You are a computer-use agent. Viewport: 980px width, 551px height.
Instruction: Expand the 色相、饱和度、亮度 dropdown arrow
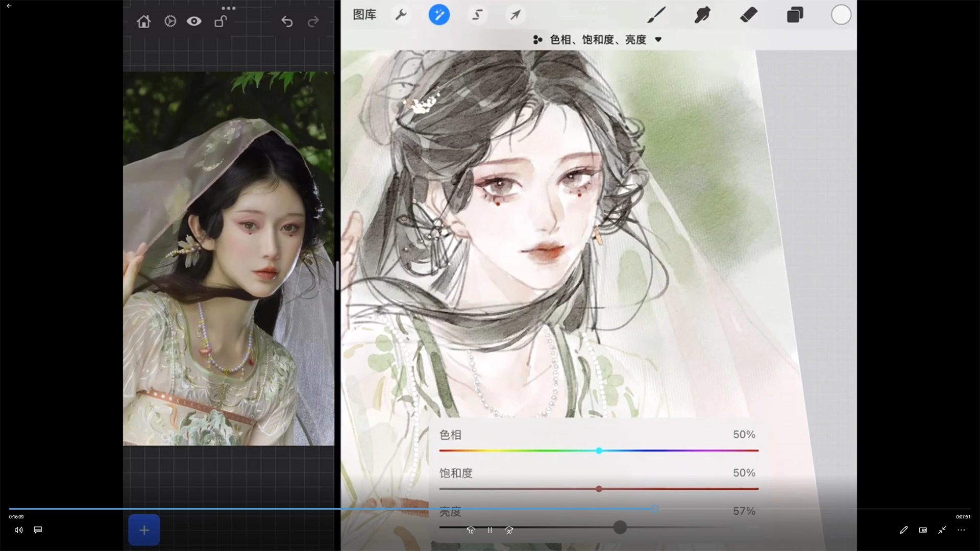pyautogui.click(x=658, y=40)
